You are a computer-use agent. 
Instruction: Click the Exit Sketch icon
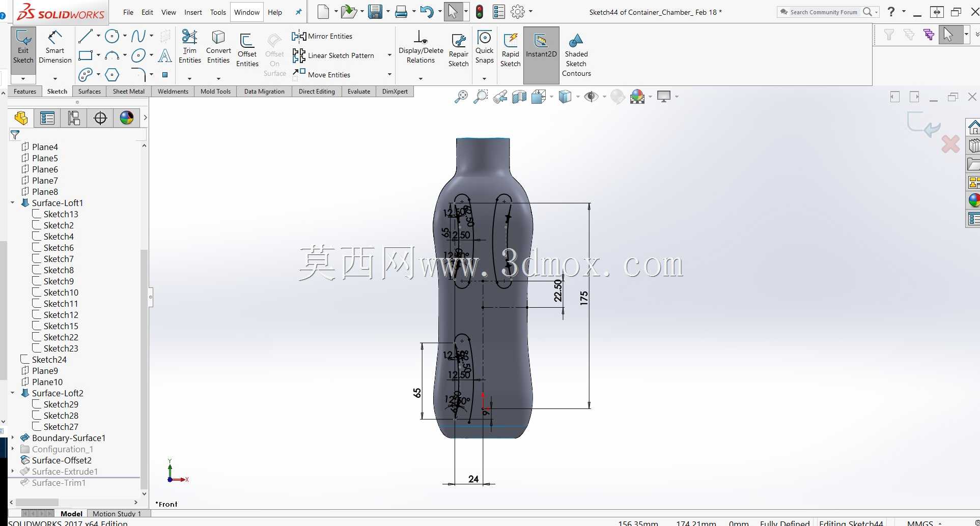23,46
